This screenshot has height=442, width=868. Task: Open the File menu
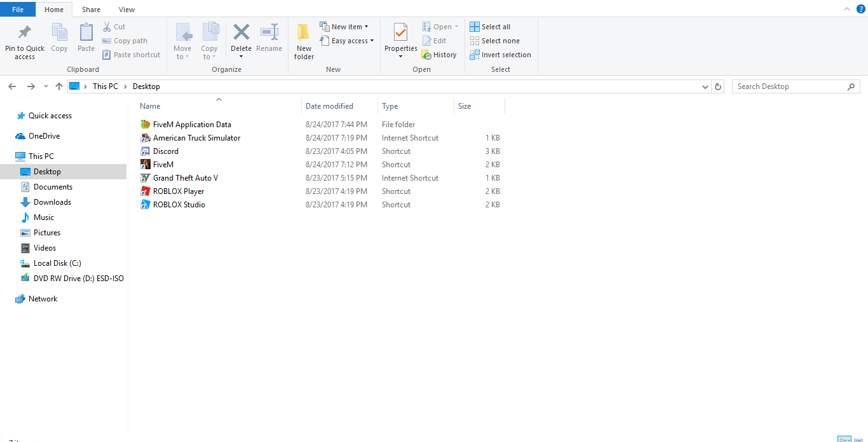[x=18, y=10]
